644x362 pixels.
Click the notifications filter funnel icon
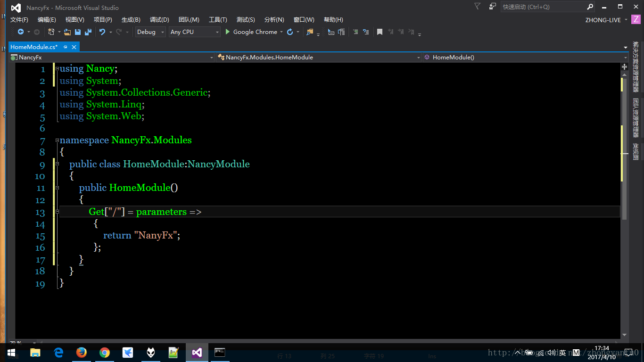(477, 7)
